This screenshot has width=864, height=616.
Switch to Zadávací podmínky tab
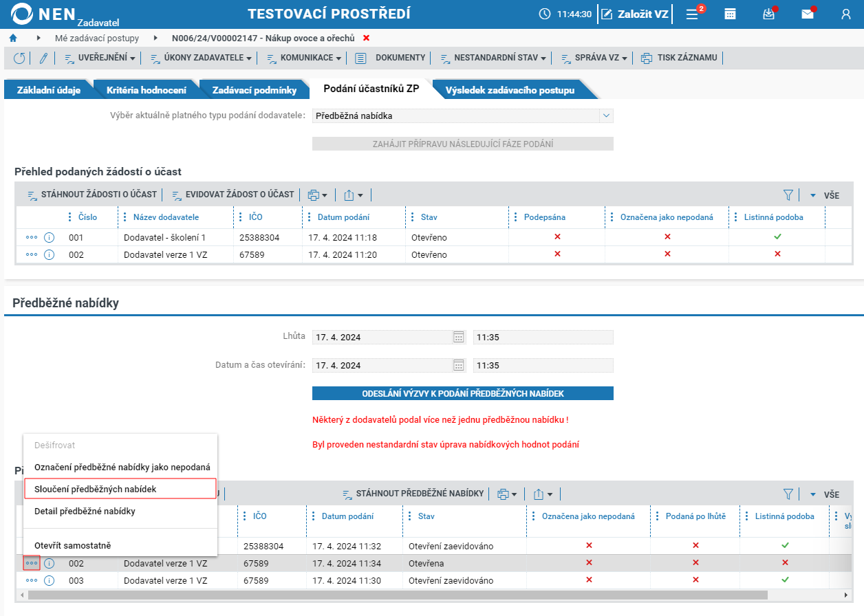point(255,90)
